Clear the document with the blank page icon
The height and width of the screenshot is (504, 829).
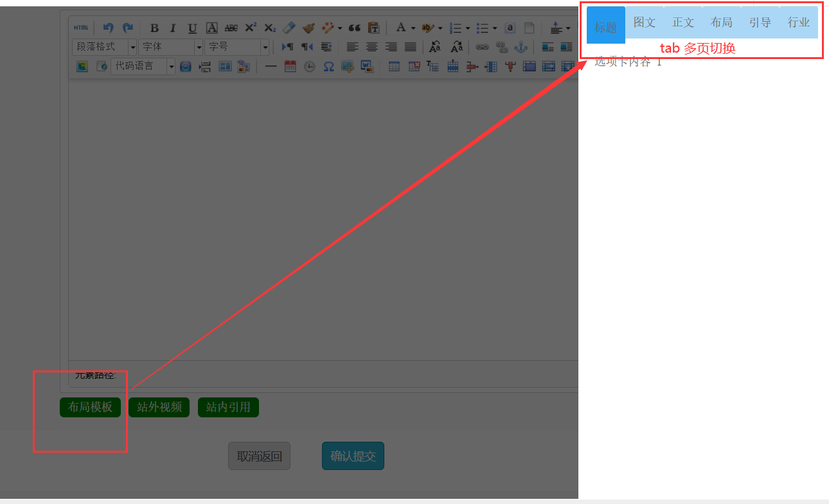529,28
